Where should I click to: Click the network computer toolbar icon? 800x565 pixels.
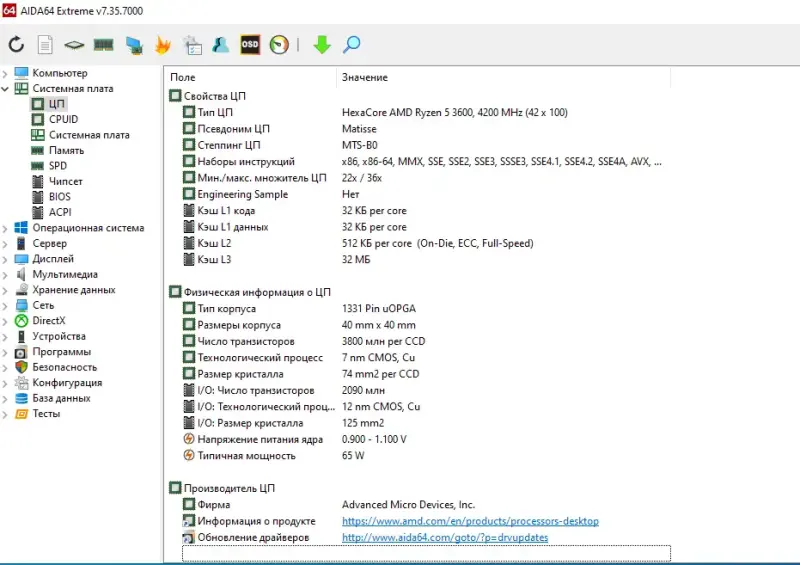[x=134, y=45]
